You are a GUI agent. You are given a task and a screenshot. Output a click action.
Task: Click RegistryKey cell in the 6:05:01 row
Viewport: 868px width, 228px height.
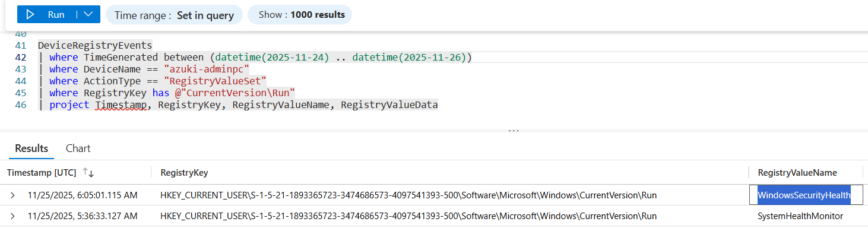[408, 195]
